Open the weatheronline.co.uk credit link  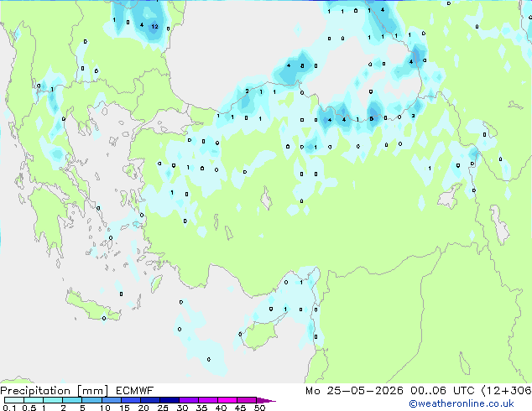click(x=462, y=403)
